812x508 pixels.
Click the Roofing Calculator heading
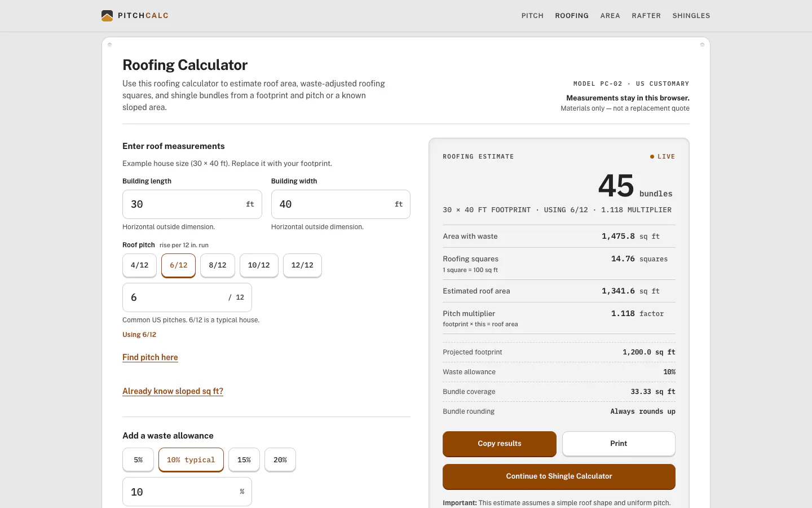pyautogui.click(x=185, y=65)
